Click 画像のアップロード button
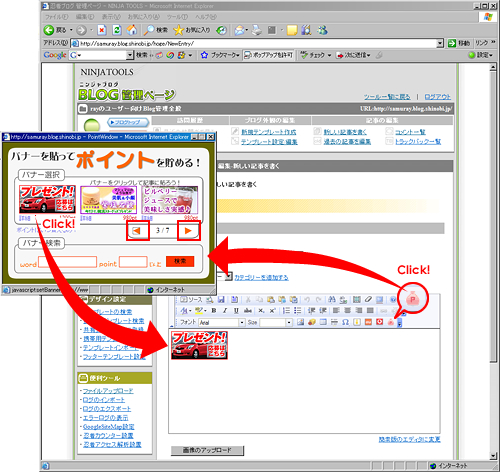The width and height of the screenshot is (500, 472). [x=207, y=450]
